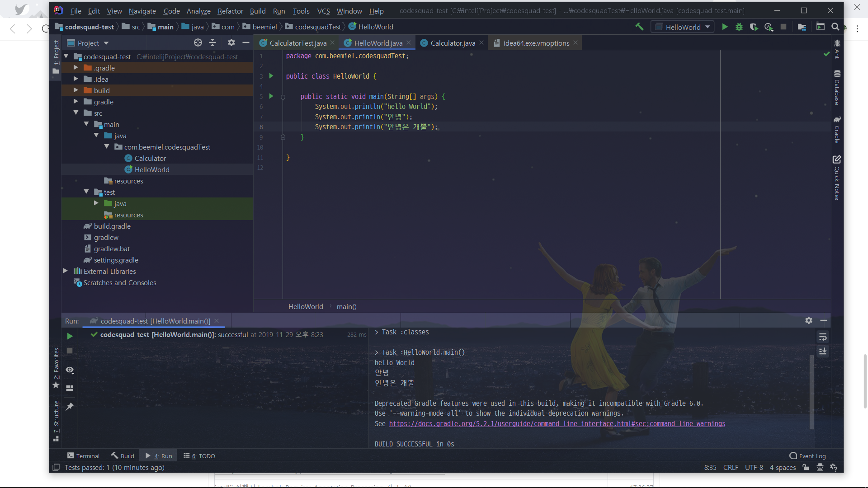Click the Search Everywhere magnifier icon

(835, 27)
